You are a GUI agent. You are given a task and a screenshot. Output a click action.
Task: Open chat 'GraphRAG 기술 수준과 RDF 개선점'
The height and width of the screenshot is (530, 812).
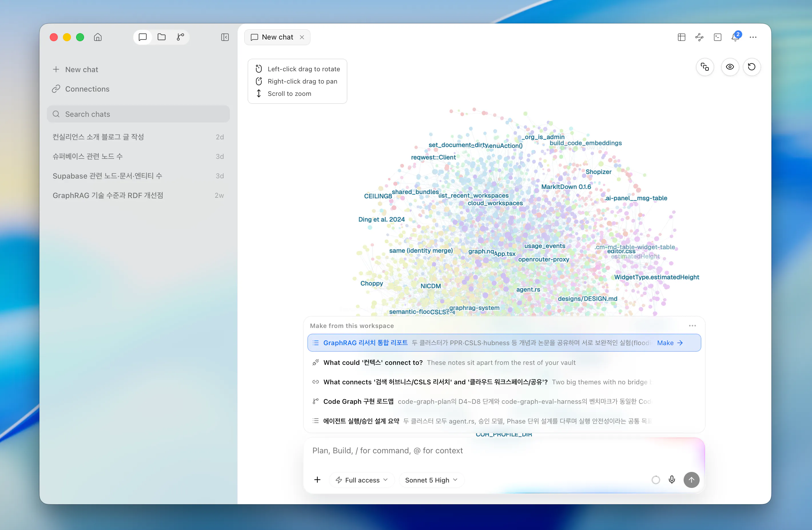pyautogui.click(x=138, y=195)
